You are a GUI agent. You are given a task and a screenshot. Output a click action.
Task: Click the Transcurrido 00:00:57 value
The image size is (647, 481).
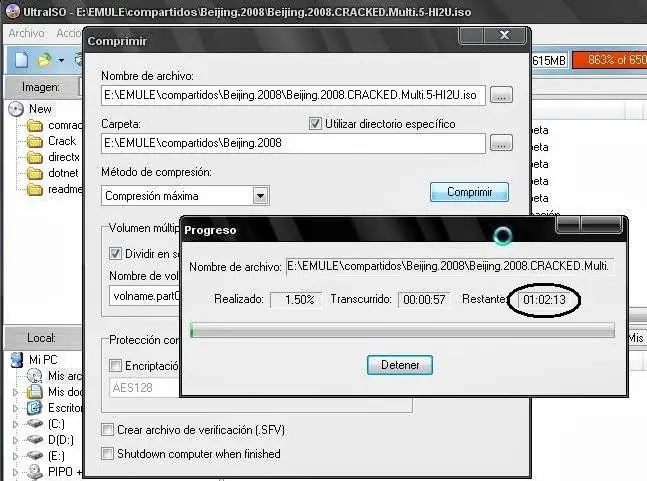[424, 299]
